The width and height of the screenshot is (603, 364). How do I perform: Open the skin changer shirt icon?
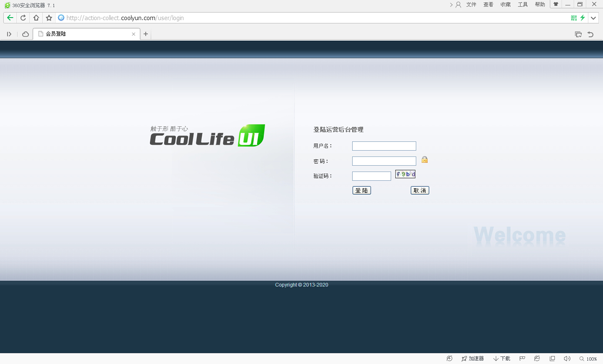point(556,4)
